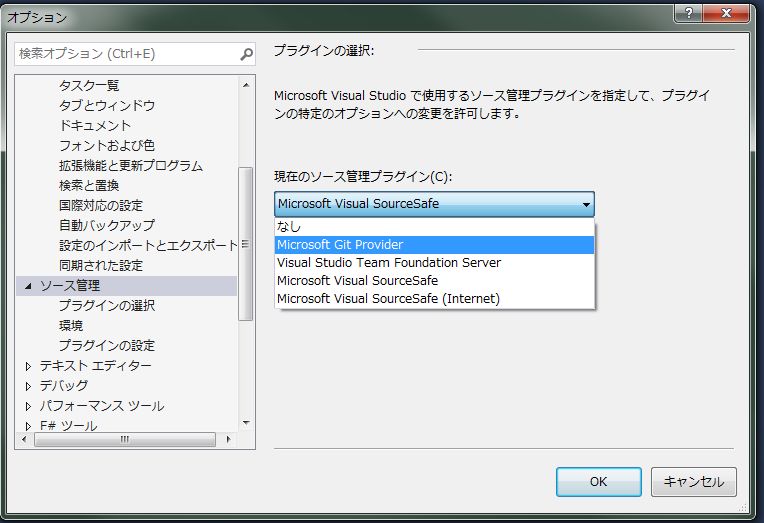Select 拡張機能と更新プログラム item
This screenshot has height=523, width=764.
click(131, 166)
